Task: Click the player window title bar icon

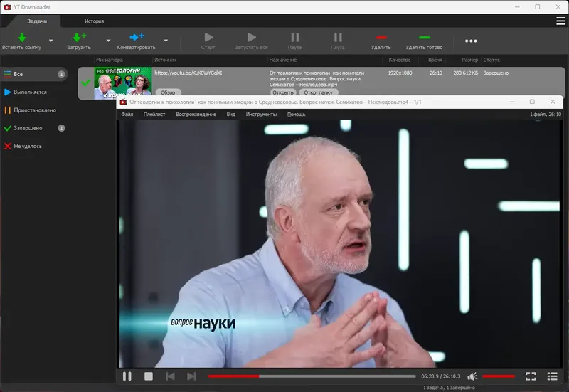Action: (123, 102)
